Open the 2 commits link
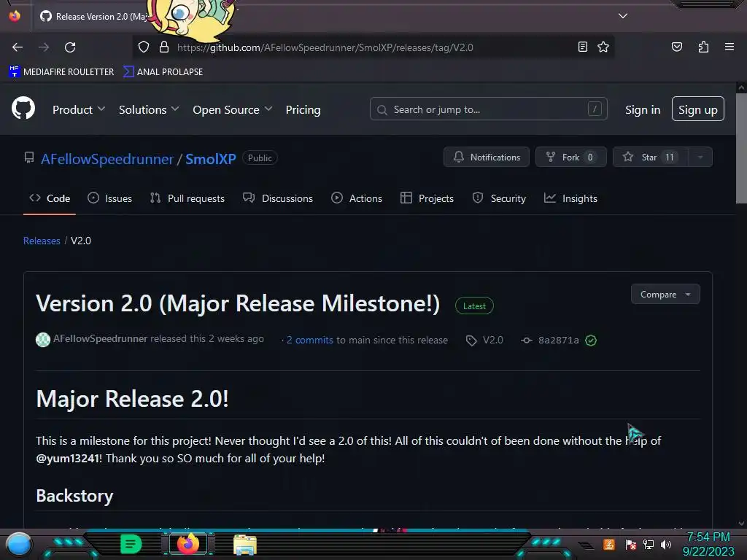Image resolution: width=747 pixels, height=560 pixels. (x=309, y=341)
